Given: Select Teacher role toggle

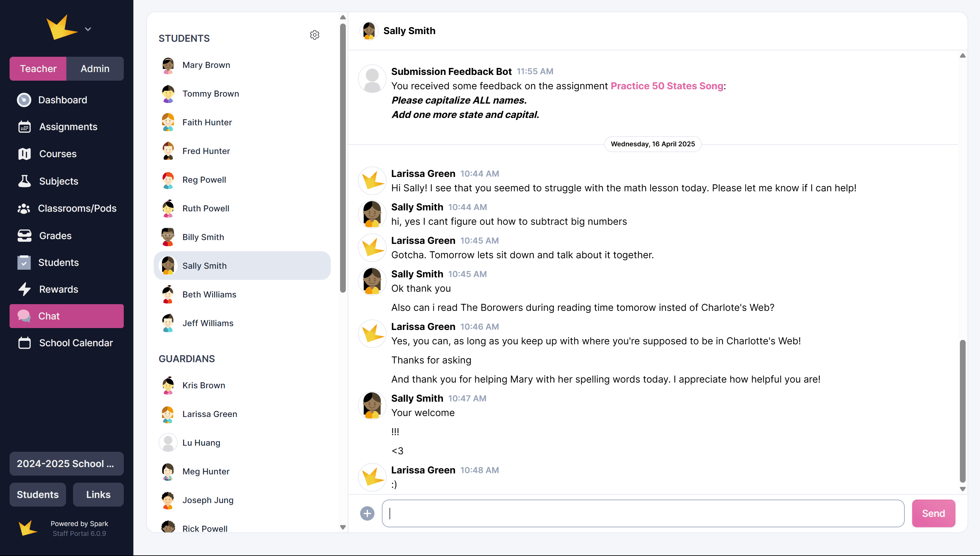Looking at the screenshot, I should (38, 69).
